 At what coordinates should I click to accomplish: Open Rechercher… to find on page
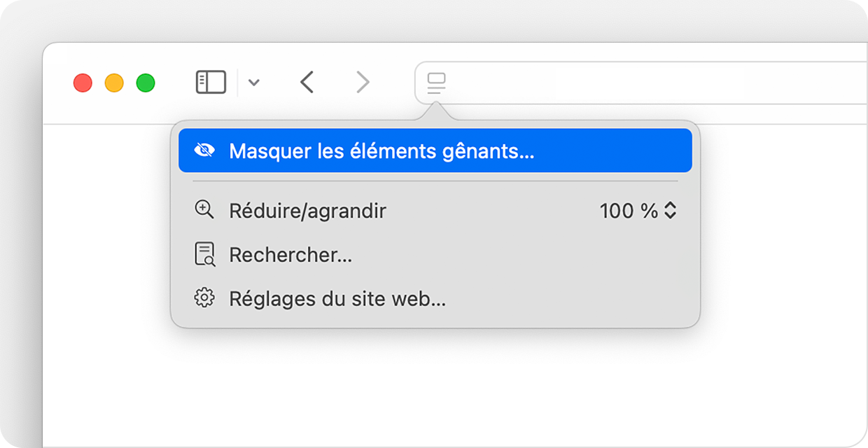(290, 255)
